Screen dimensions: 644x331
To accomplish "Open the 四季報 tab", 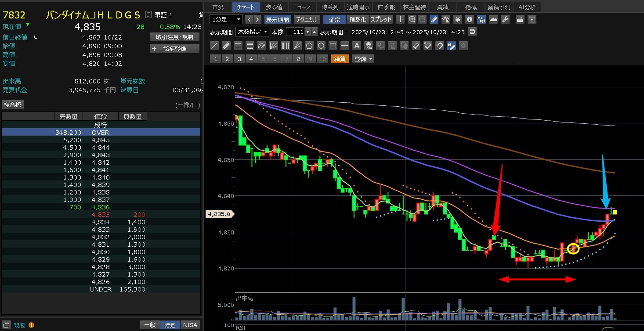I will pos(387,7).
